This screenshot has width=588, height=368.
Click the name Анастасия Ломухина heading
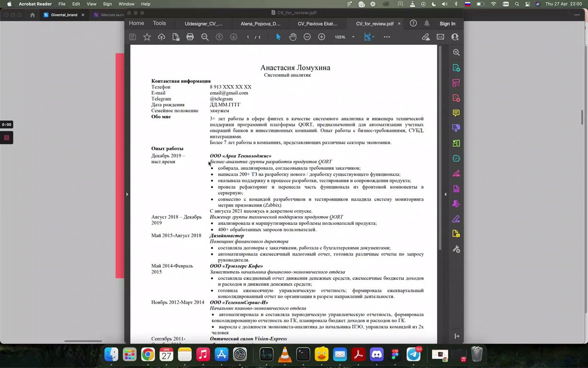point(295,68)
